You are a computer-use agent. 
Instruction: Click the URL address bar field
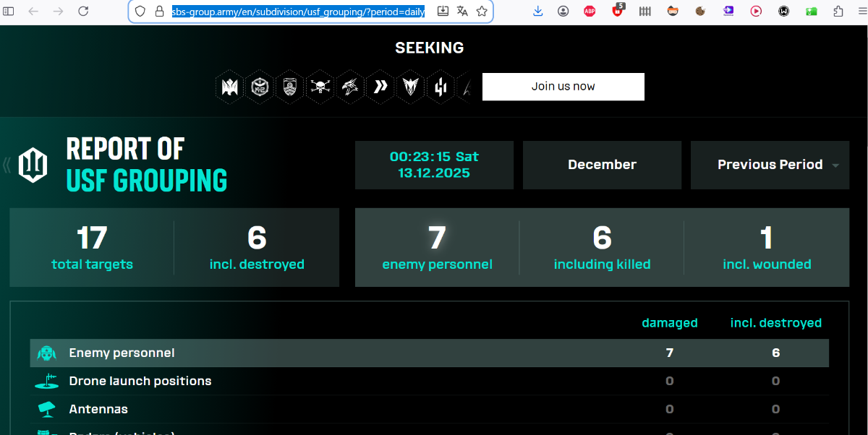[298, 12]
